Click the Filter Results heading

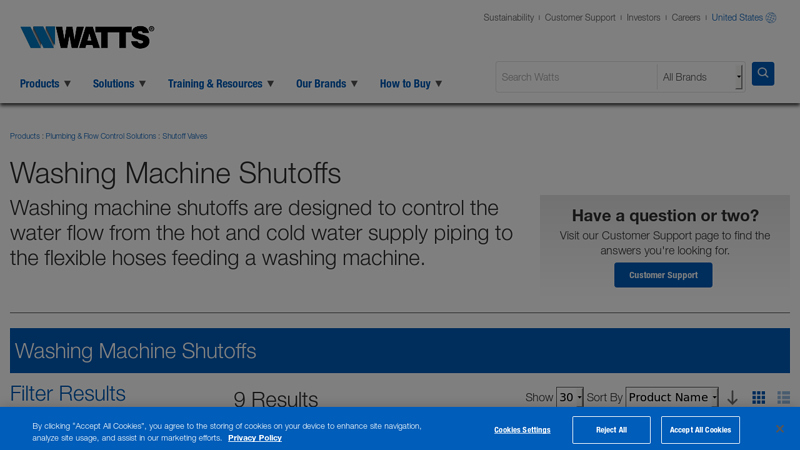pos(68,393)
